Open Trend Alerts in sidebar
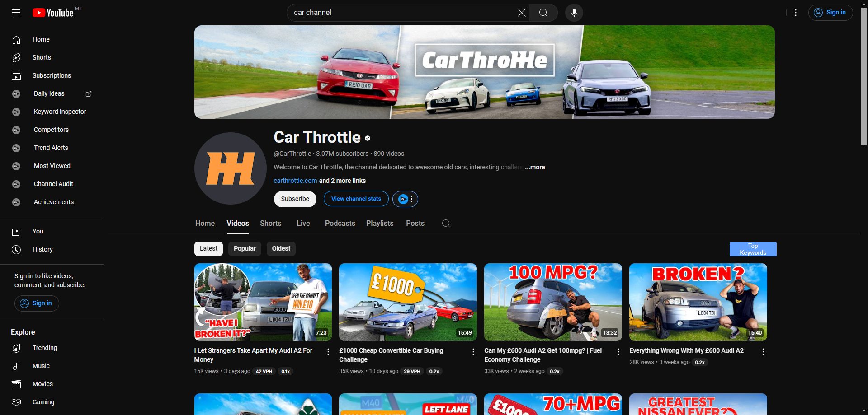 52,148
